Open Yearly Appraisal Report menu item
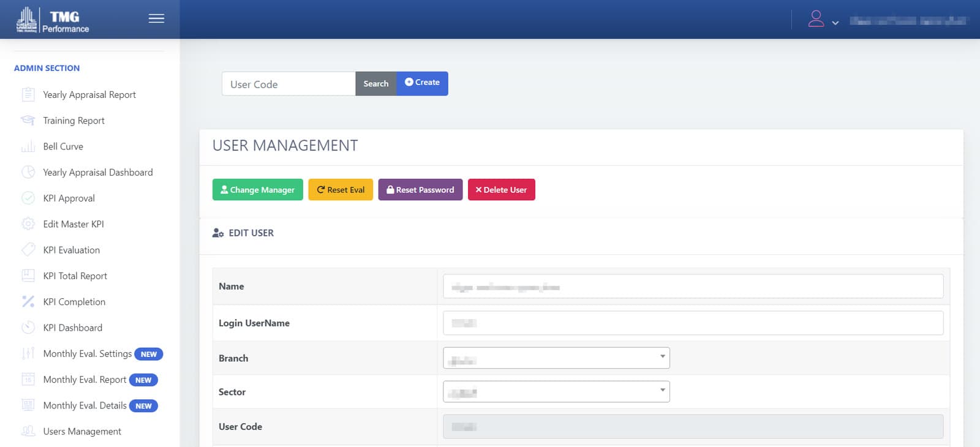The width and height of the screenshot is (980, 447). [x=89, y=94]
